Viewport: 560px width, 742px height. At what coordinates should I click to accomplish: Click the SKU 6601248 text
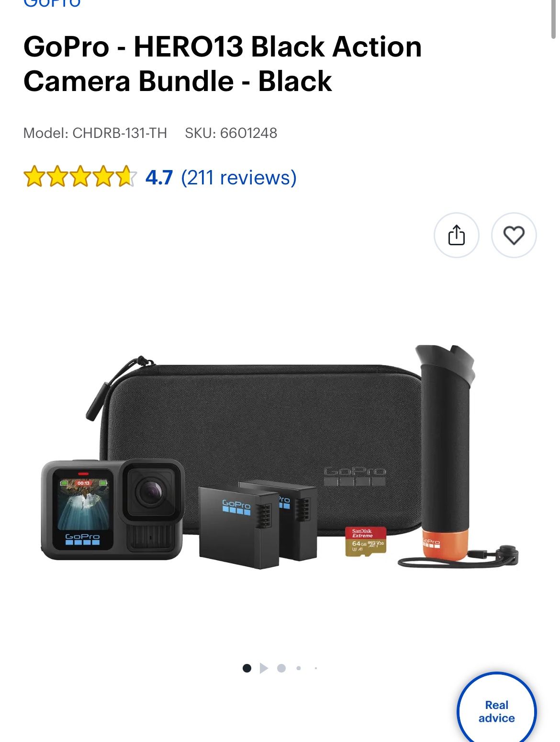tap(231, 133)
